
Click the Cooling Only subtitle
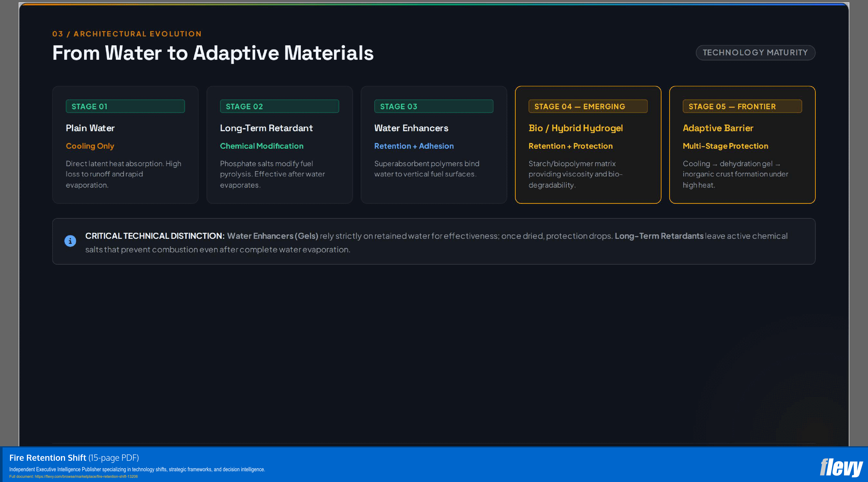[x=90, y=146]
